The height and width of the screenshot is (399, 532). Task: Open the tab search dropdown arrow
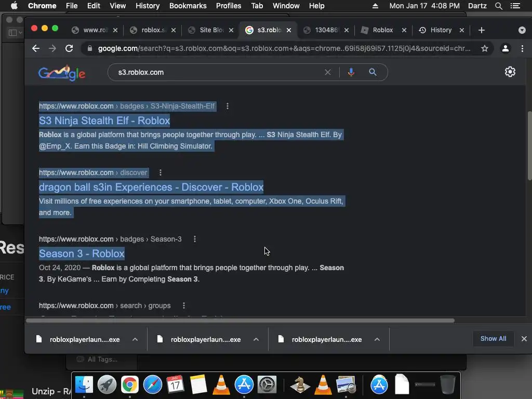[x=522, y=30]
